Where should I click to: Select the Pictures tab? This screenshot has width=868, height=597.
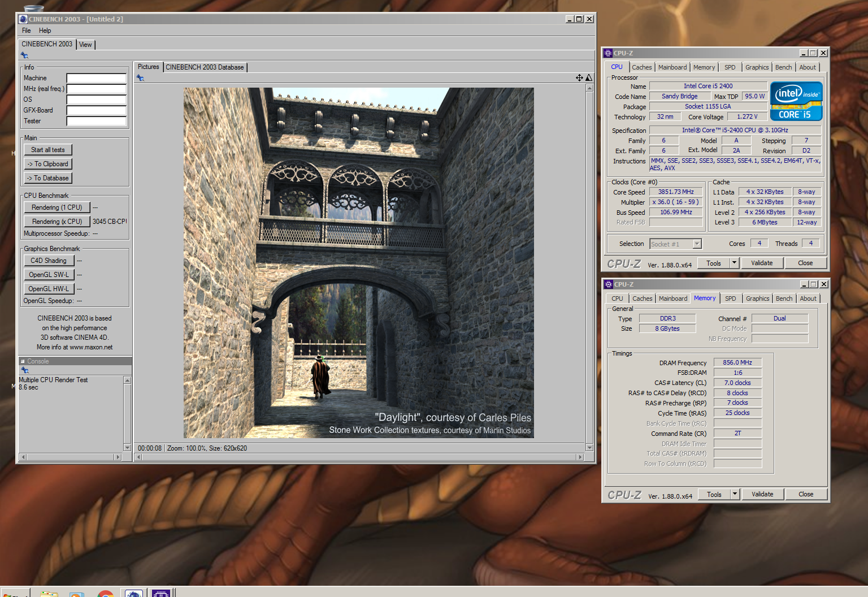(x=149, y=67)
